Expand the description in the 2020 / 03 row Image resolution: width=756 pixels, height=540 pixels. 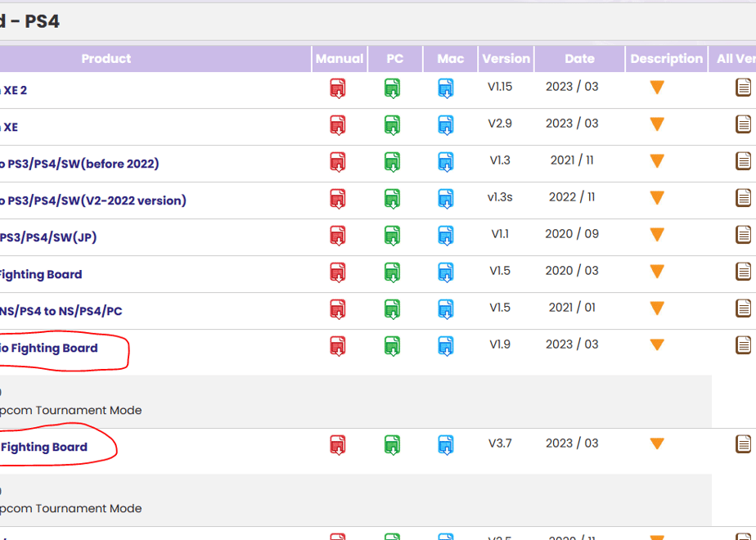click(x=657, y=271)
